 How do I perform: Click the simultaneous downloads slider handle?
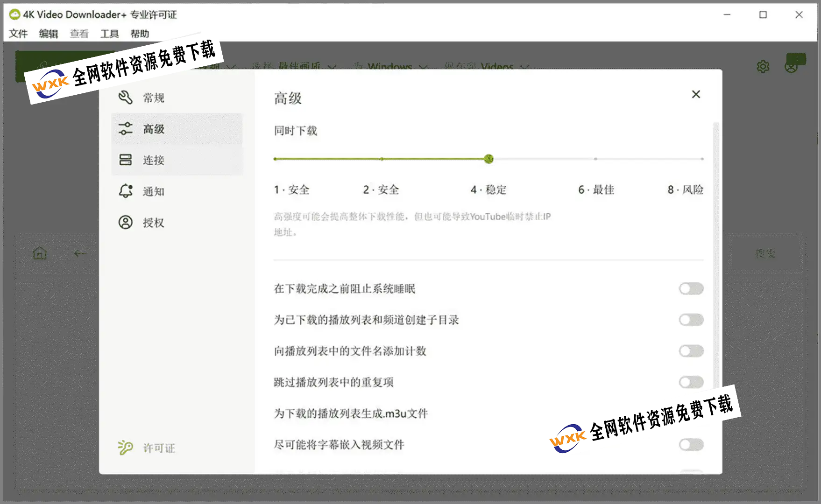(488, 159)
